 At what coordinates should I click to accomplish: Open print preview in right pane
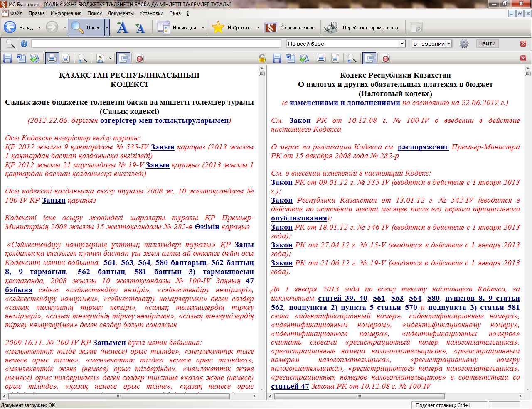[335, 58]
